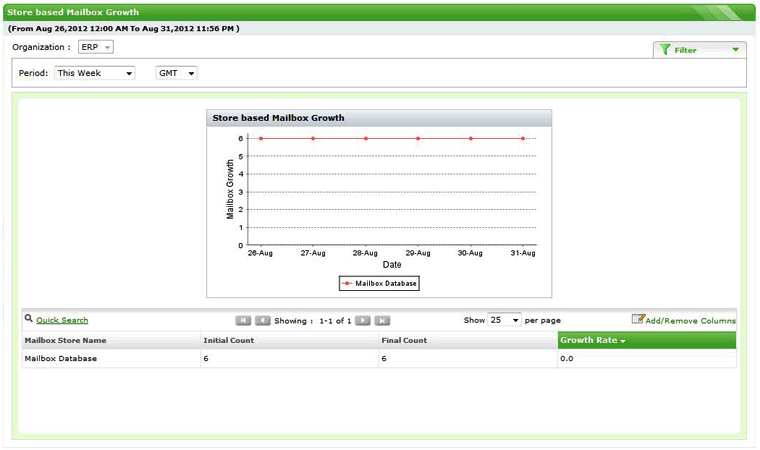Open the Add/Remove Columns link

(x=690, y=321)
